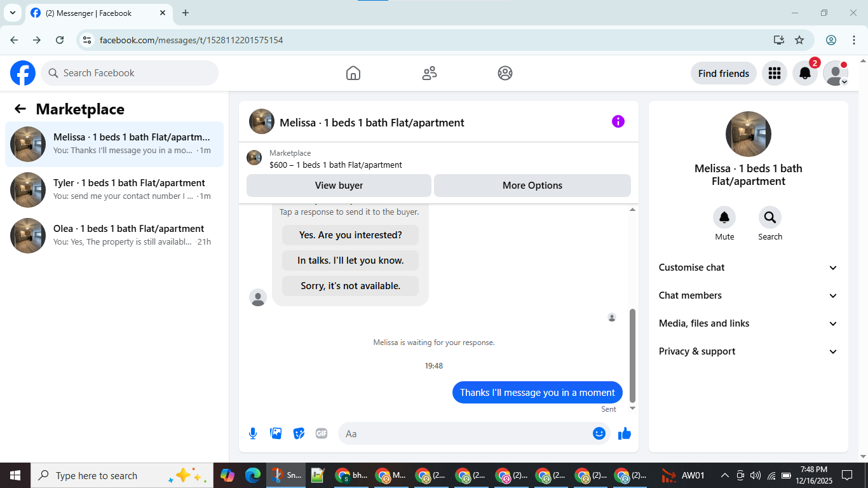Open the Tyler conversation in the list
This screenshot has height=488, width=868.
pyautogui.click(x=114, y=190)
